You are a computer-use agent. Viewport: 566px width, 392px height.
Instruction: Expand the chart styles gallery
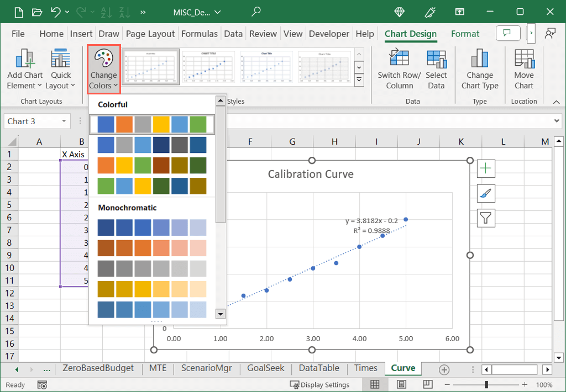359,81
